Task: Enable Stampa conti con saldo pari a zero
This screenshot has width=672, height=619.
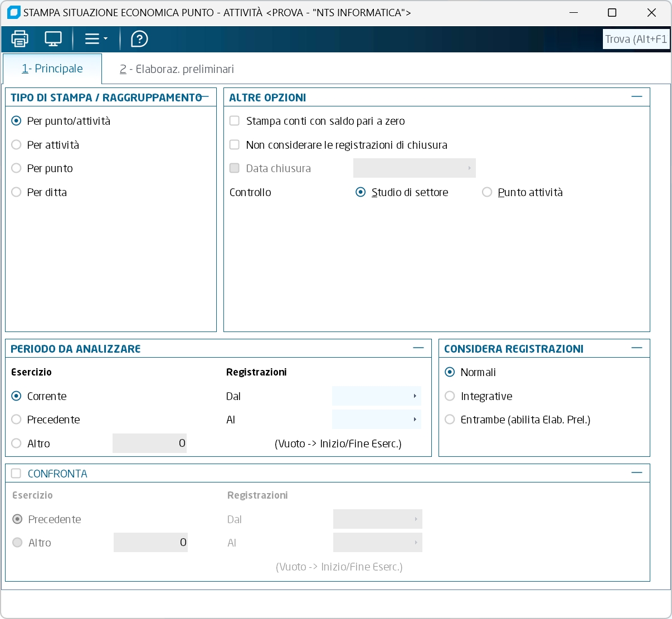Action: pyautogui.click(x=235, y=121)
